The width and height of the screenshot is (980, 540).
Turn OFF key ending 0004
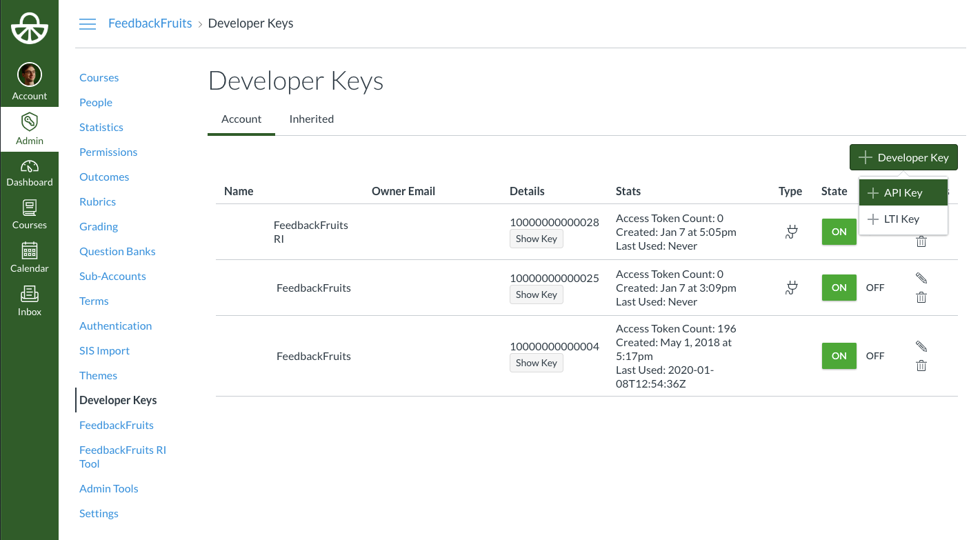click(x=875, y=356)
